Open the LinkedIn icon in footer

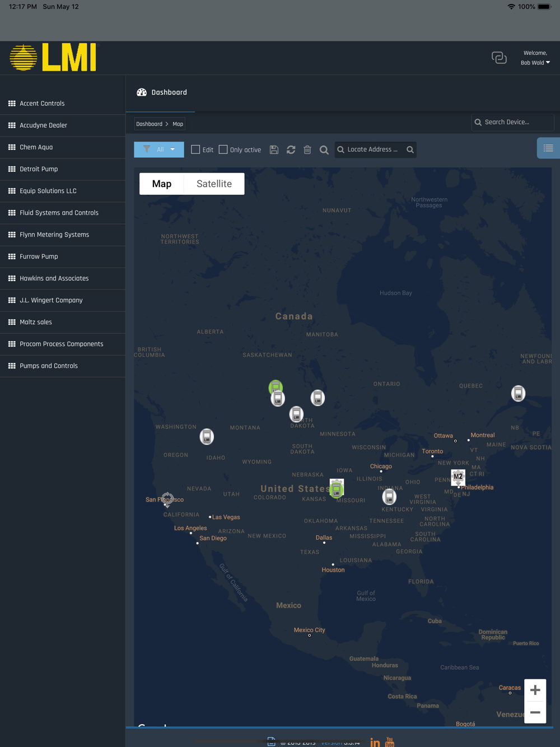coord(375,743)
